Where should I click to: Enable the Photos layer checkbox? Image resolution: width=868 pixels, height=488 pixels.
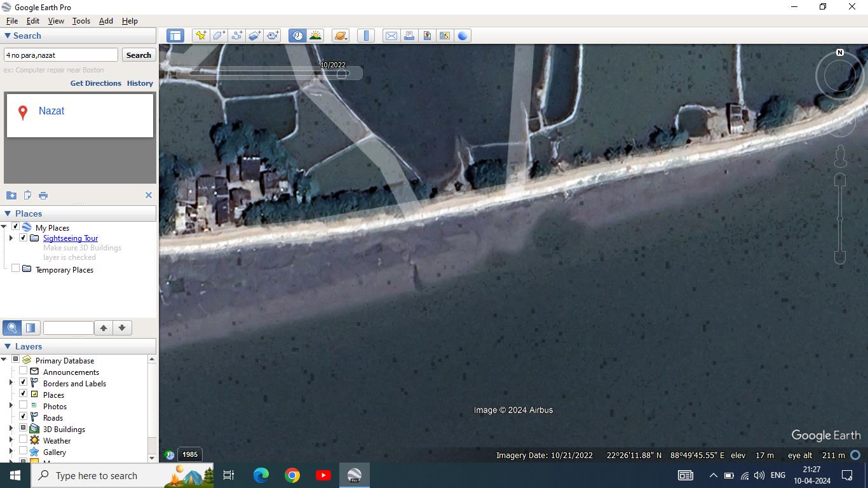coord(24,406)
